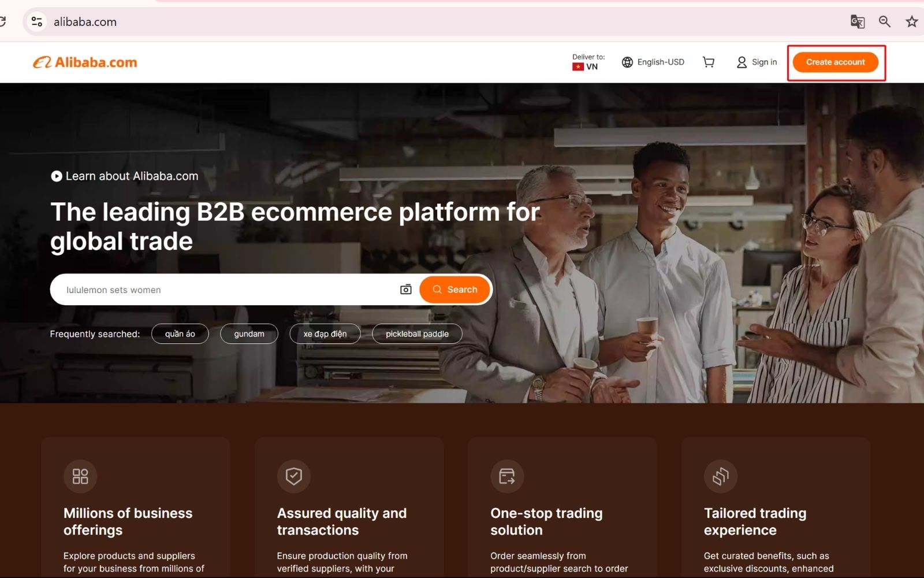Click the Assured quality shield icon
This screenshot has width=924, height=578.
point(294,476)
